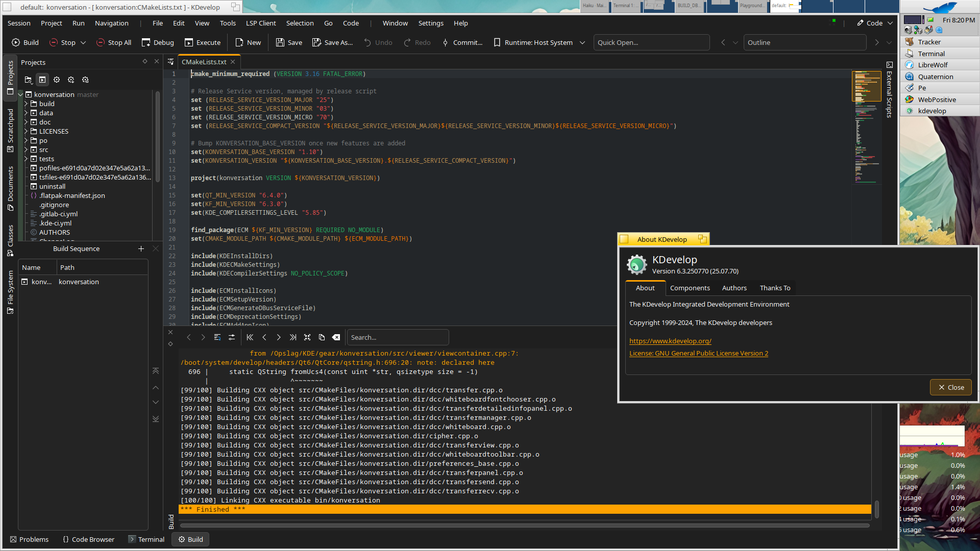
Task: Save the CMakeLists.txt document
Action: tap(289, 42)
